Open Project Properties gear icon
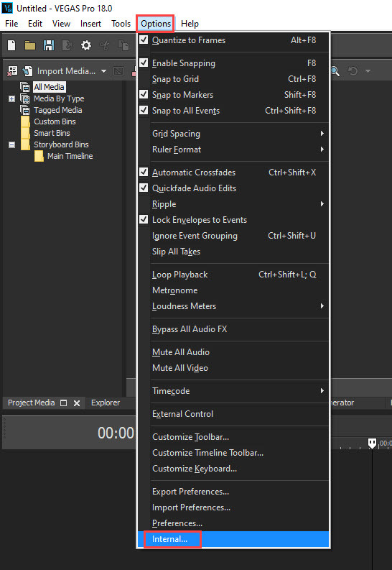This screenshot has height=570, width=392. tap(86, 45)
